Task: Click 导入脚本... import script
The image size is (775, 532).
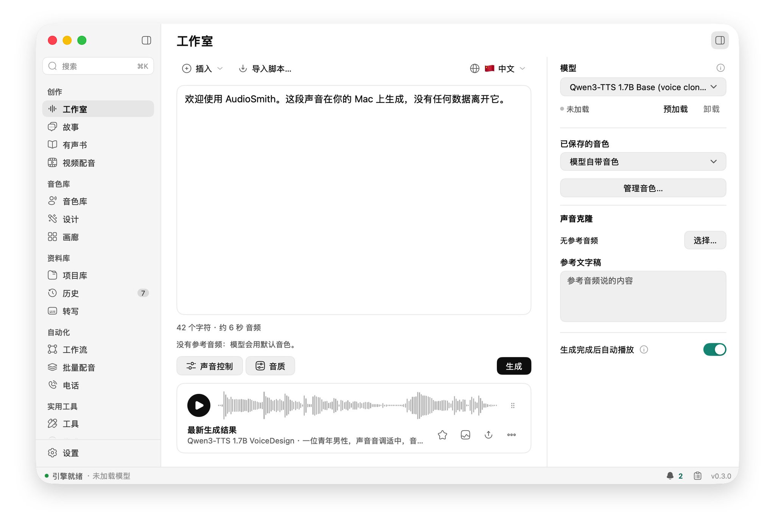Action: [x=265, y=68]
